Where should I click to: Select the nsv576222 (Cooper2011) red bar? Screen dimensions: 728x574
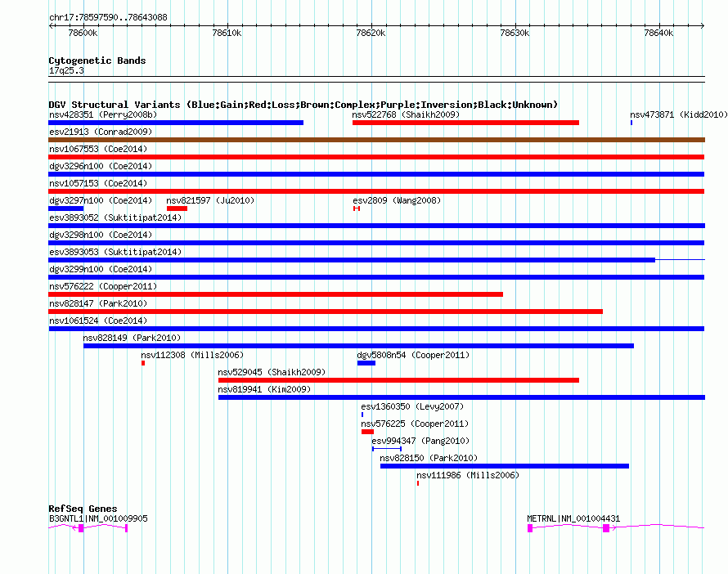pos(276,294)
